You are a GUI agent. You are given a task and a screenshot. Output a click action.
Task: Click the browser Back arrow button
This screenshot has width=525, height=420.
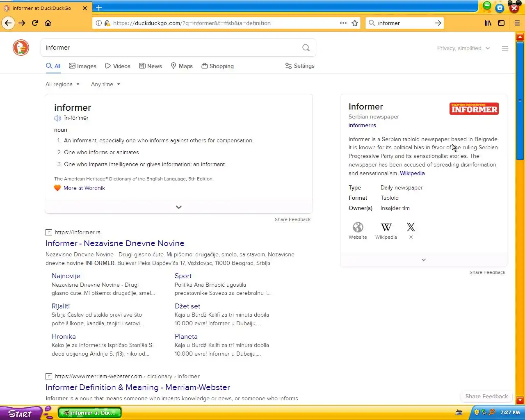[8, 23]
